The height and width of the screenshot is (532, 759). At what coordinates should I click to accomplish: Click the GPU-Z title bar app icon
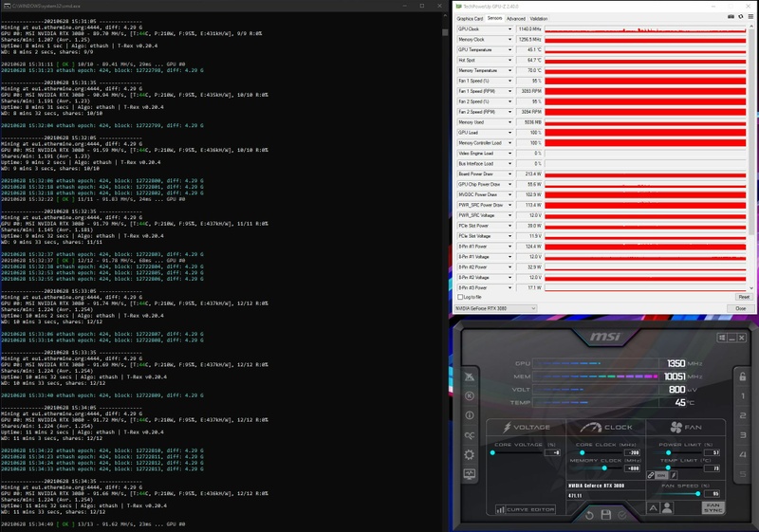(458, 7)
